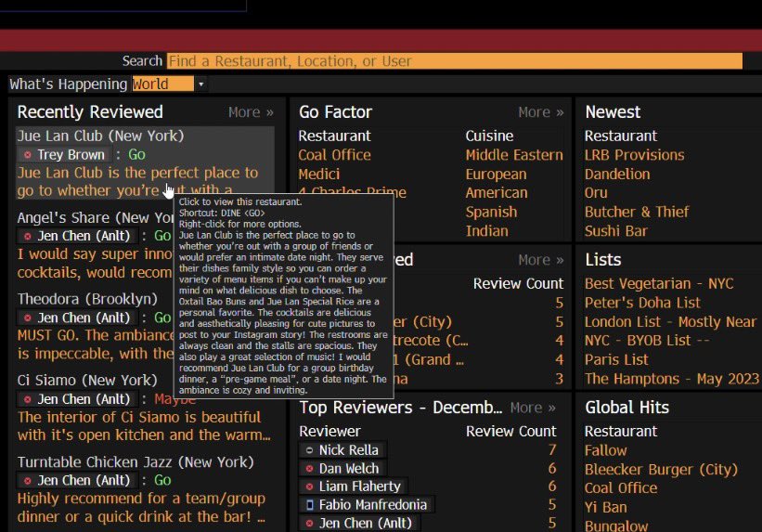The image size is (762, 532).
Task: Click the mobile icon beside Fabio Manfredonia
Action: click(310, 505)
